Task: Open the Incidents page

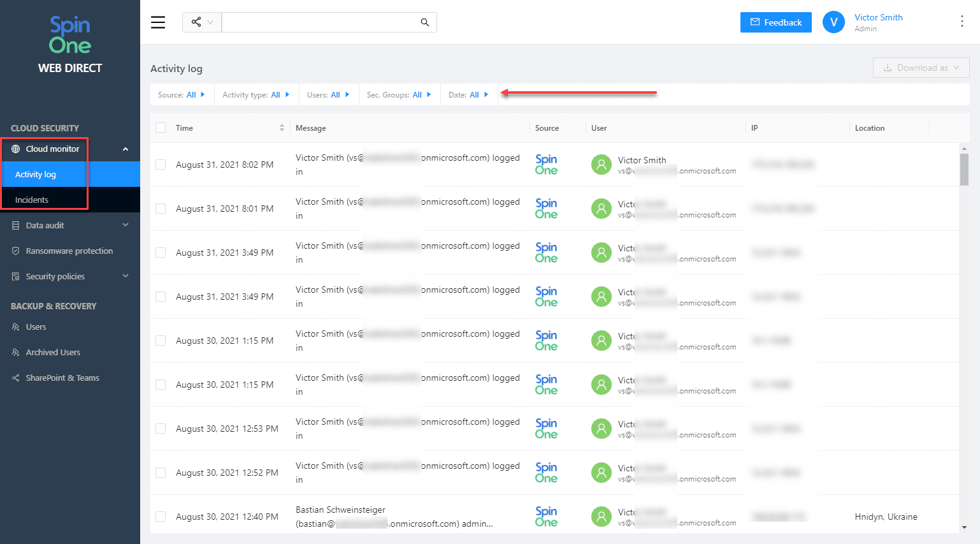Action: [32, 200]
